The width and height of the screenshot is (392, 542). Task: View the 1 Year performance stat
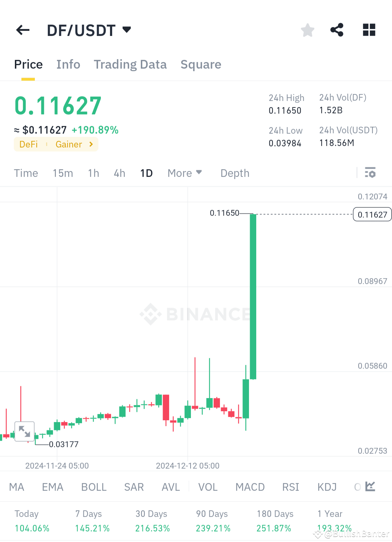(330, 521)
